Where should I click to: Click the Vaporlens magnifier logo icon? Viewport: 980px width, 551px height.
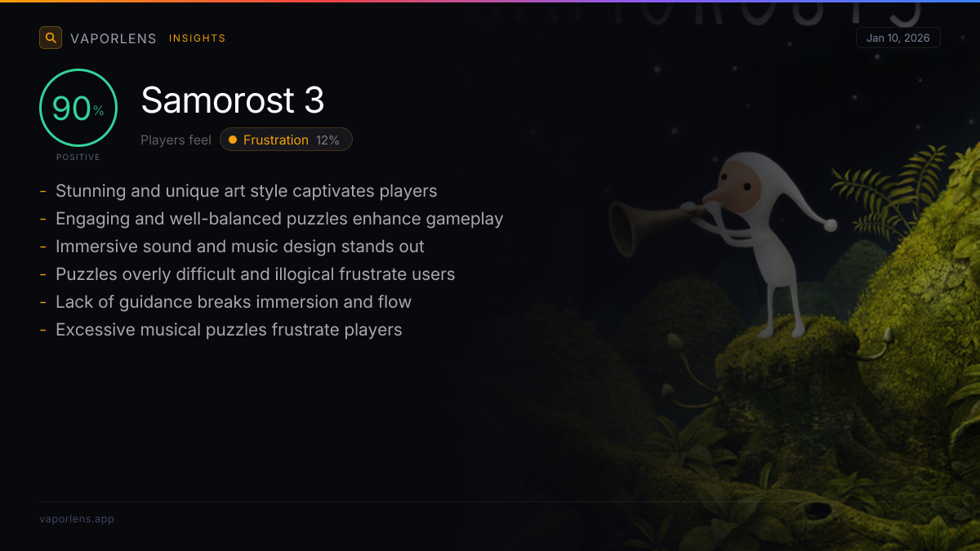(51, 38)
